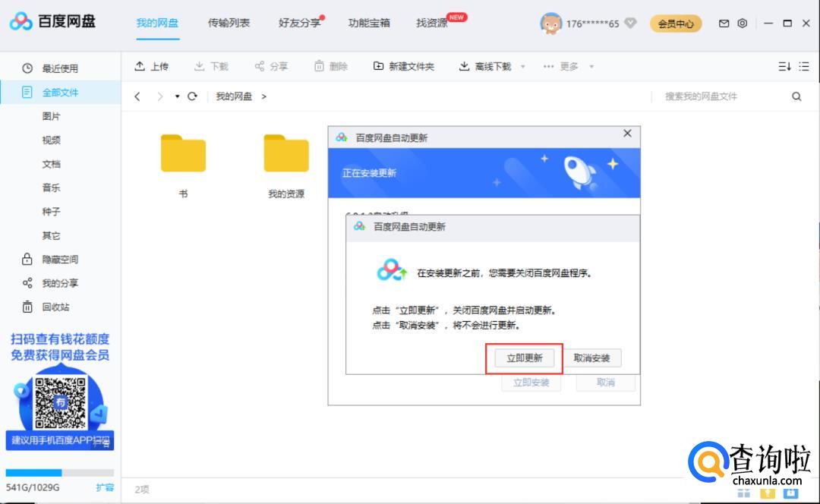Screen dimensions: 820x504
Task: Open 会员中心 button
Action: click(676, 24)
